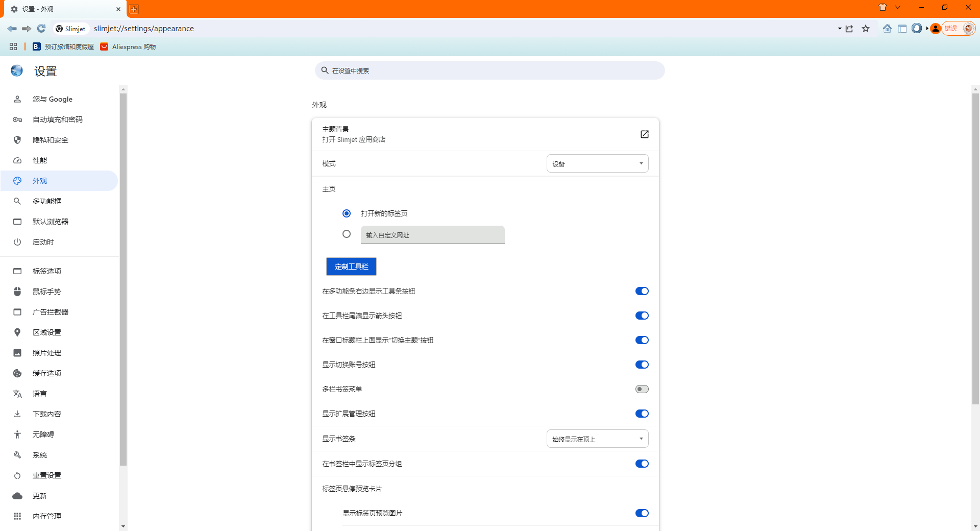Open the theme store shirt icon in title bar
980x531 pixels.
pos(881,8)
